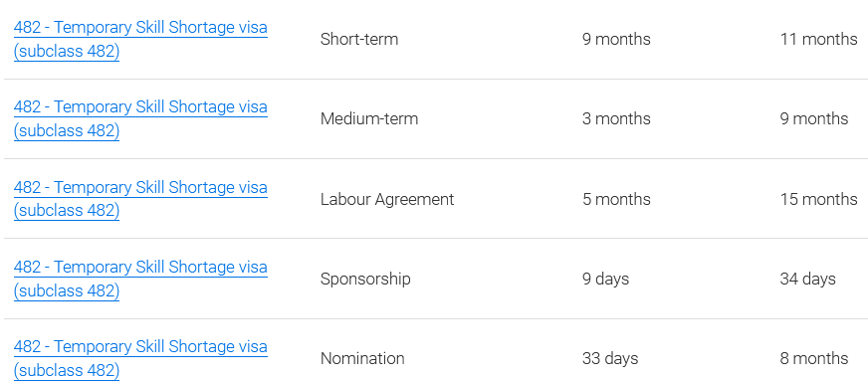Click the 3 months value for Medium-term
The width and height of the screenshot is (868, 382).
[616, 118]
